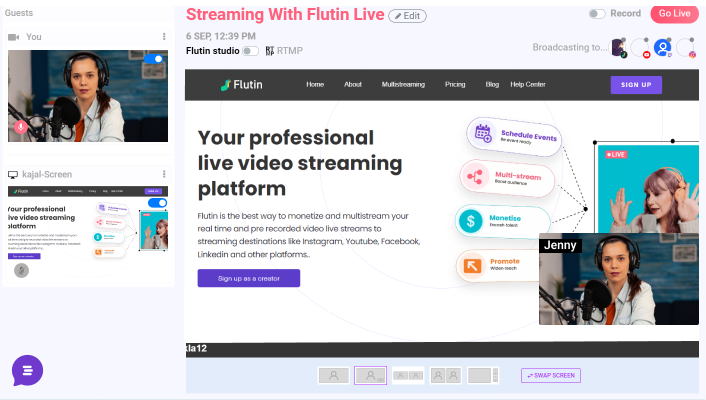Click the Promote arrow icon
Viewport: 706px width, 400px height.
click(x=472, y=266)
